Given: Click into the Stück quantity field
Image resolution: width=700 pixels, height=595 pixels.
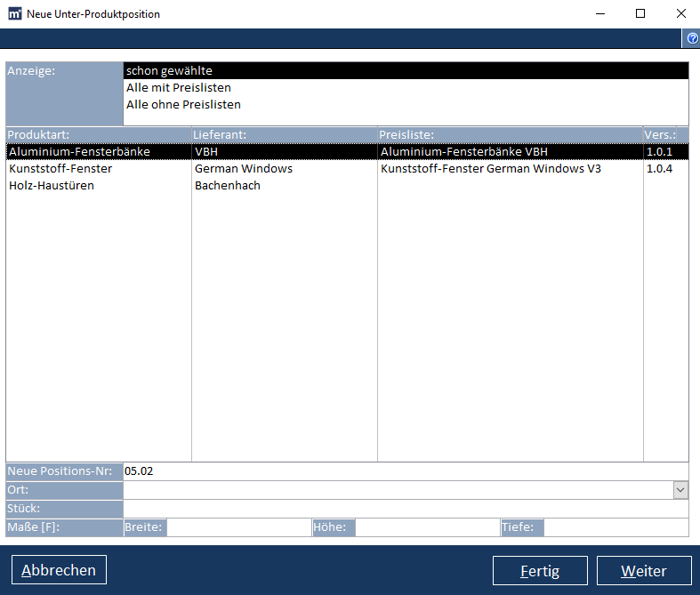Looking at the screenshot, I should [x=405, y=509].
